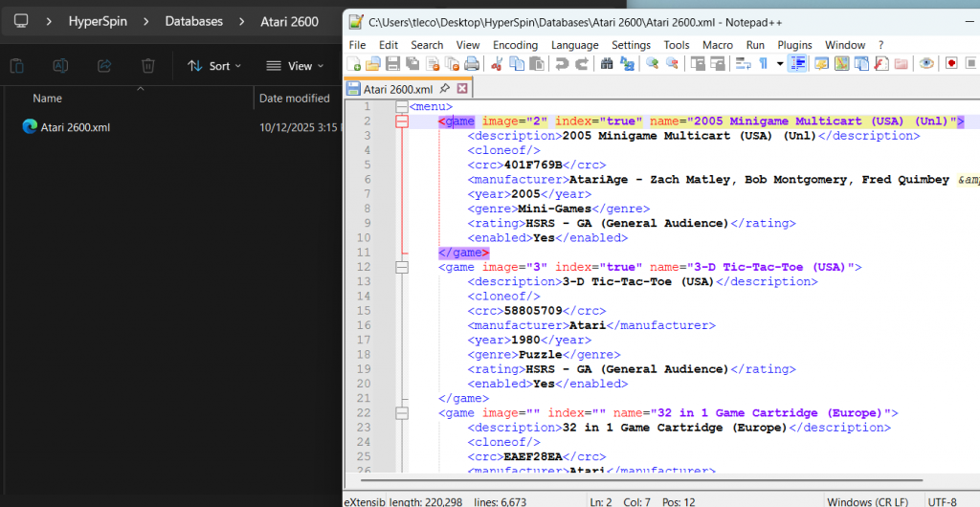Open the Function List panel icon
This screenshot has height=507, width=980.
(x=881, y=64)
